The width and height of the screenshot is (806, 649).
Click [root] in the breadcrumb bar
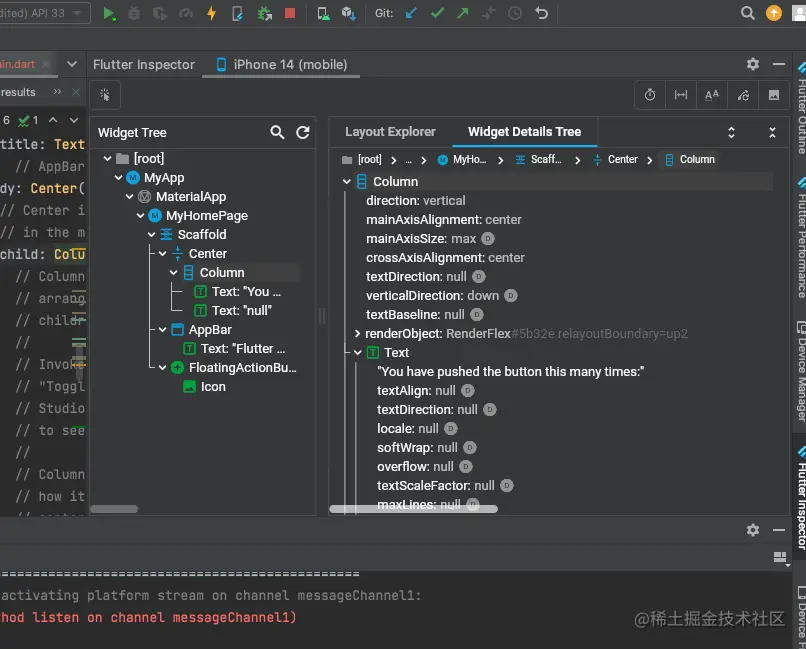click(362, 160)
